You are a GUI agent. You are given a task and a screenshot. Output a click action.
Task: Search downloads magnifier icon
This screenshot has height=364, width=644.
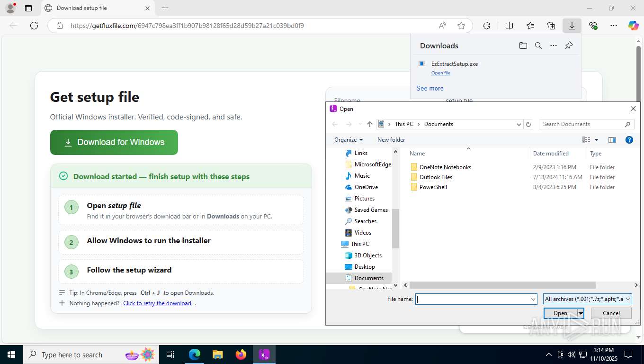point(538,45)
